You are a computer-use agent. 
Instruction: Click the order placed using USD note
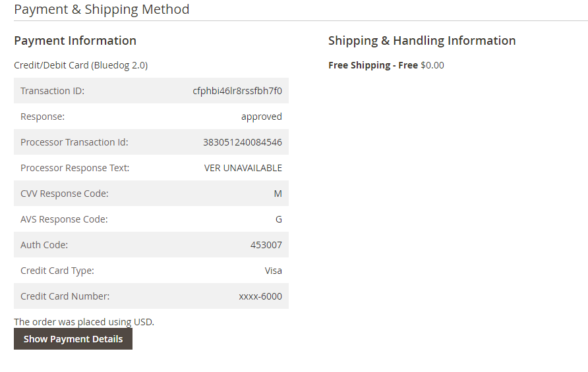point(84,322)
